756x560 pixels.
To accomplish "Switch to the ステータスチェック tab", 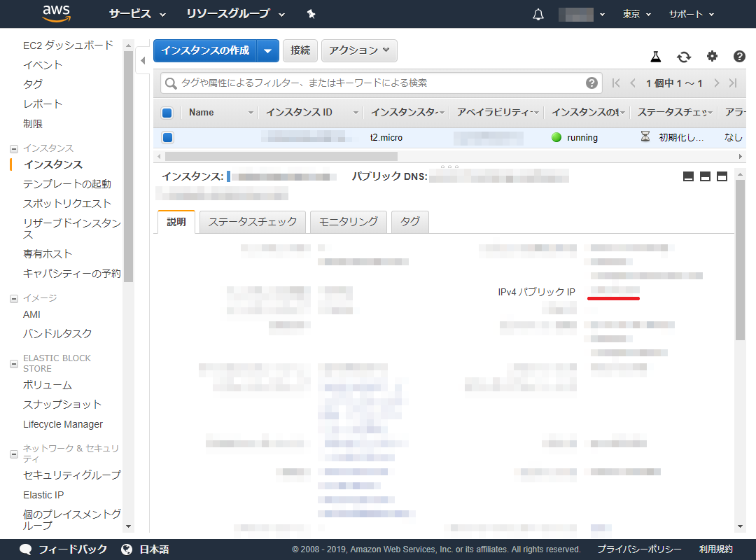I will pyautogui.click(x=253, y=222).
